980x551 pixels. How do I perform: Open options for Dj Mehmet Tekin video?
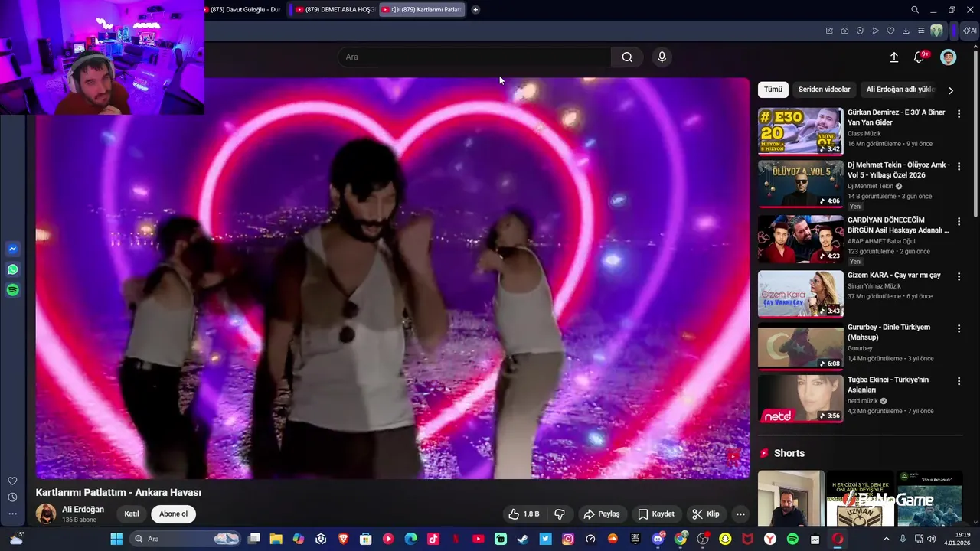coord(959,166)
